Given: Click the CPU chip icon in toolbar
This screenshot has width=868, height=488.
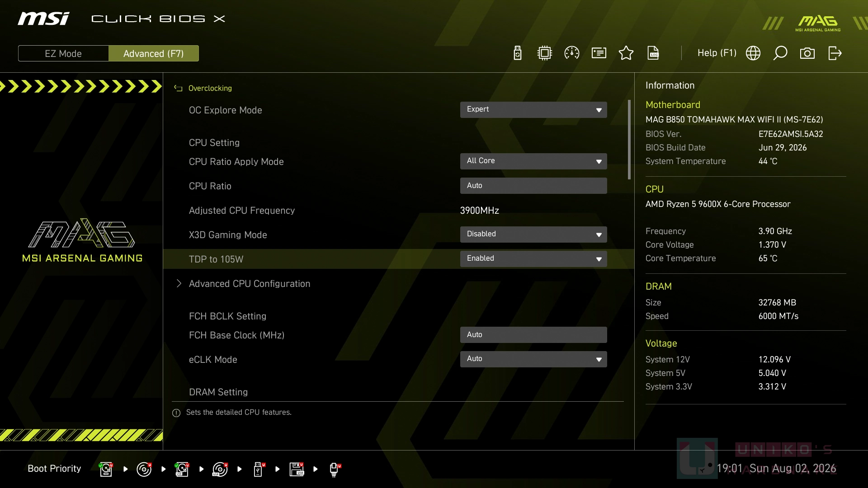Looking at the screenshot, I should tap(545, 53).
